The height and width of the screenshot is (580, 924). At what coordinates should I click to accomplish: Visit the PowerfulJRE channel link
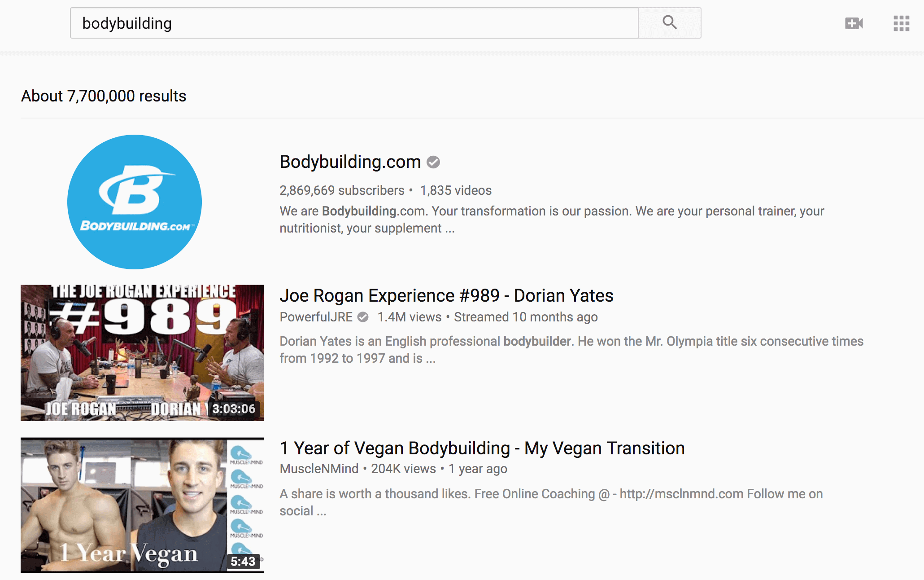tap(316, 317)
